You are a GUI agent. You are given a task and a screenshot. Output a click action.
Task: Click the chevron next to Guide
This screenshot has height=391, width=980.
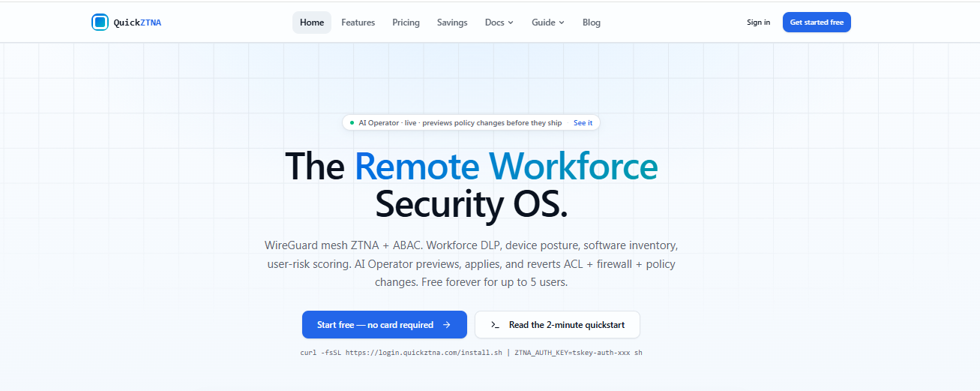(562, 23)
